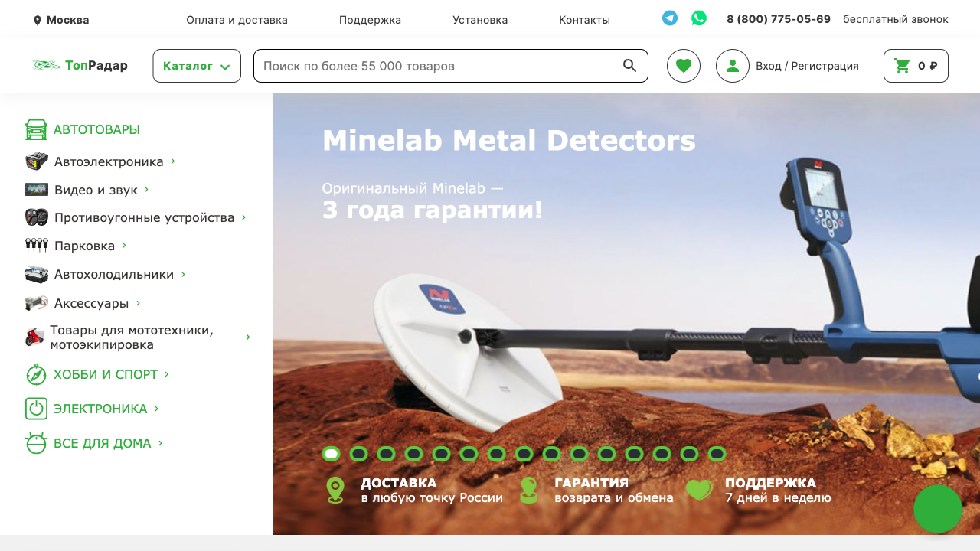Open the Telegram contact icon
The image size is (980, 551).
click(670, 18)
